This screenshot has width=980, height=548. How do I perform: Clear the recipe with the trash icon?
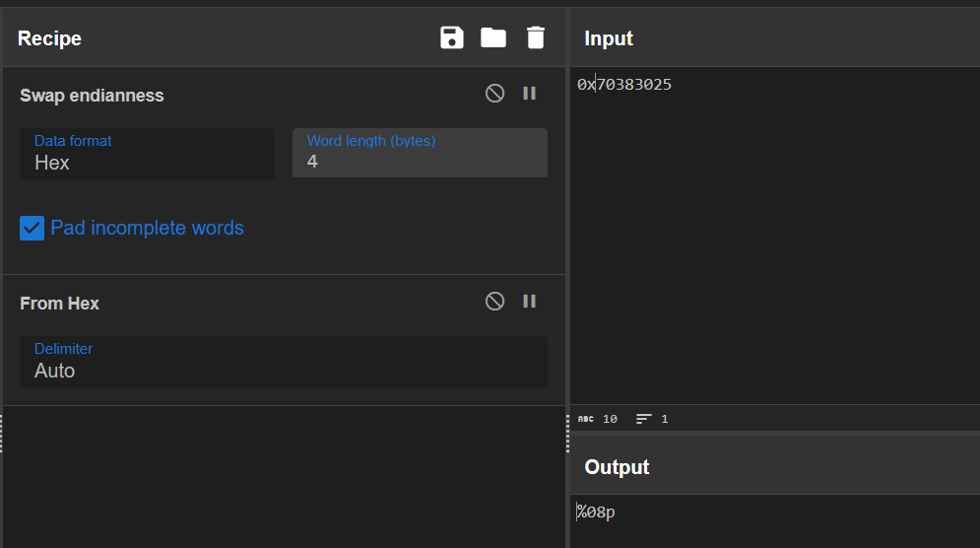(535, 38)
